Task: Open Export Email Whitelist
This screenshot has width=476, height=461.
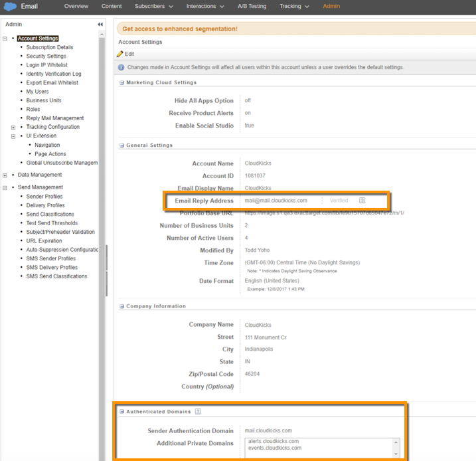Action: click(x=52, y=82)
